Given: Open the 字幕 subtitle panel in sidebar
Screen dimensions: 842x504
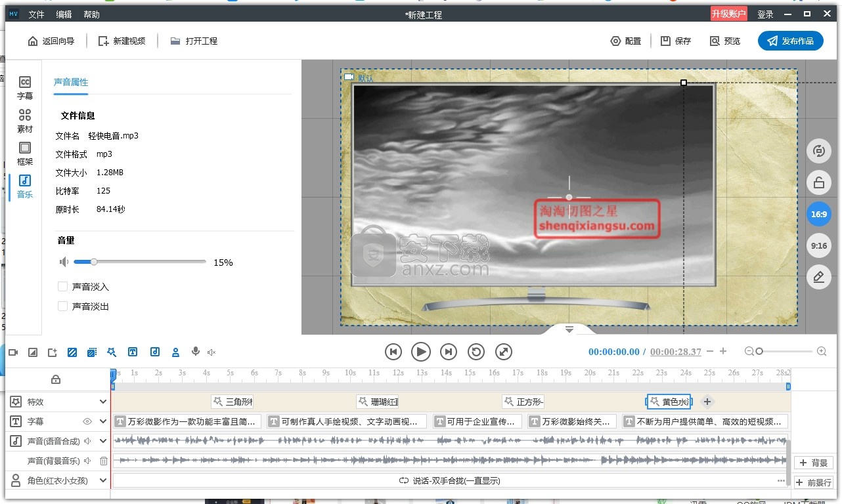Looking at the screenshot, I should [25, 88].
